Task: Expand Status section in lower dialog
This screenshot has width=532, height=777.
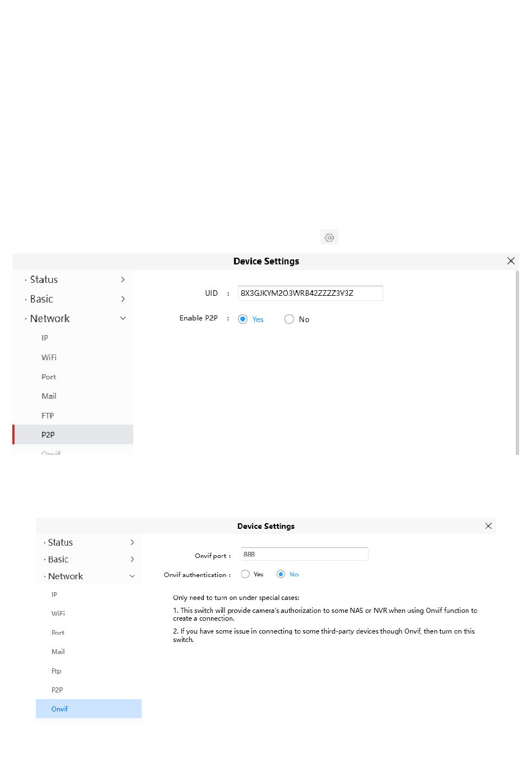Action: [x=132, y=542]
